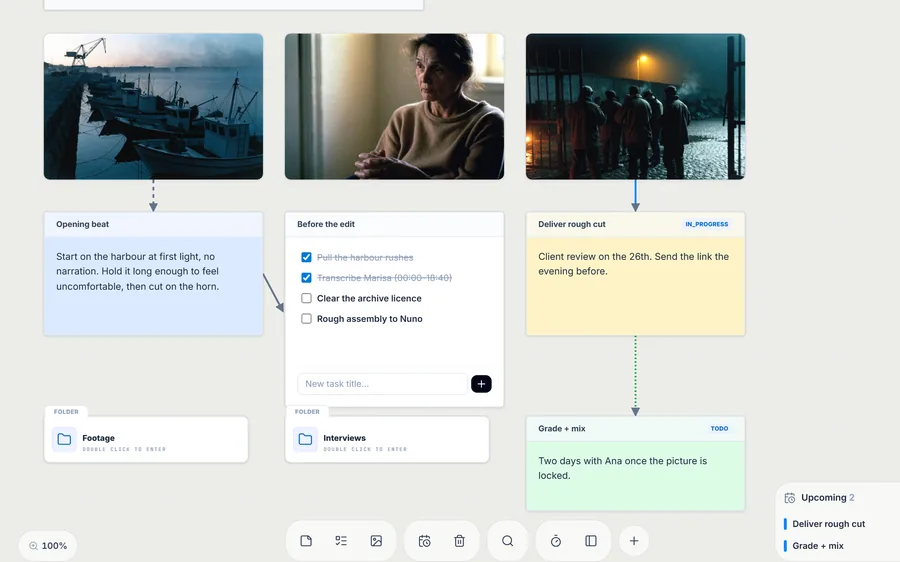900x562 pixels.
Task: Toggle the sidebar panel icon
Action: coord(591,541)
